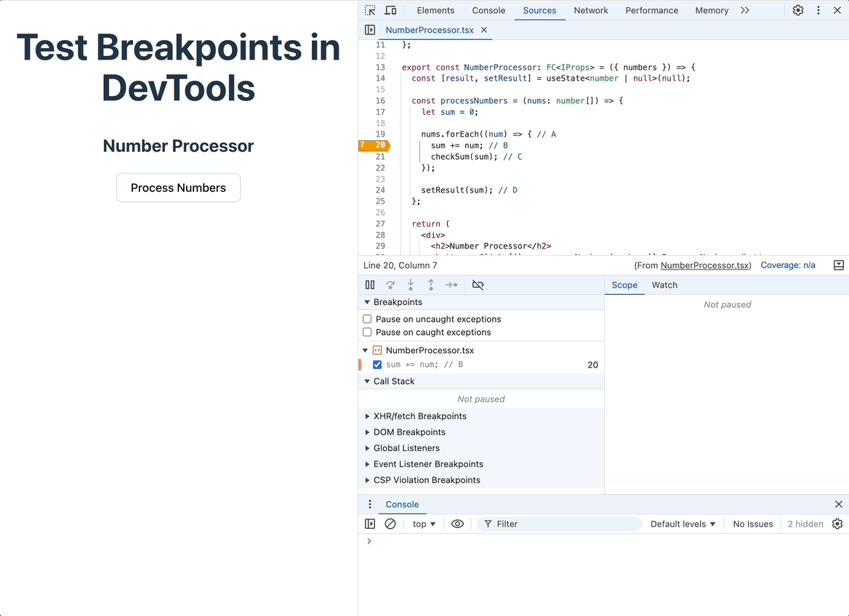This screenshot has width=849, height=616.
Task: Click the Step into function icon
Action: [x=411, y=285]
